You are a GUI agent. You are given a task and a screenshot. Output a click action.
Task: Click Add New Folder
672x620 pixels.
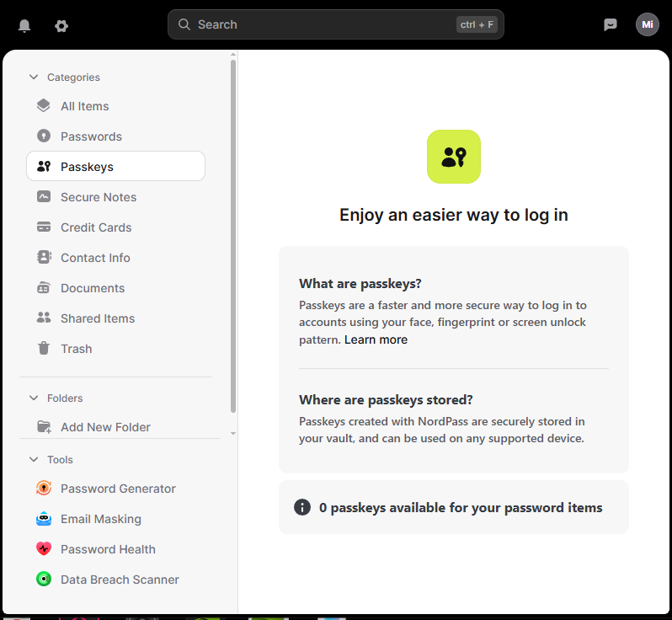pyautogui.click(x=105, y=427)
